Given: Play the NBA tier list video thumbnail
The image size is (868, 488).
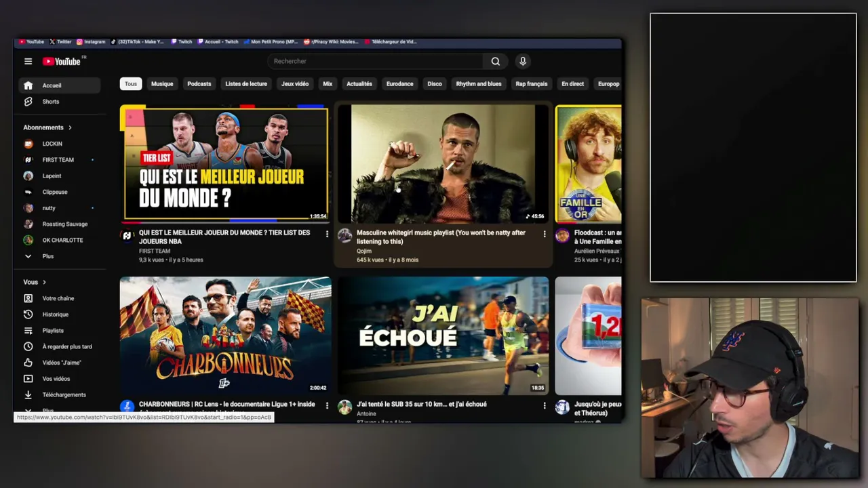Looking at the screenshot, I should (225, 163).
